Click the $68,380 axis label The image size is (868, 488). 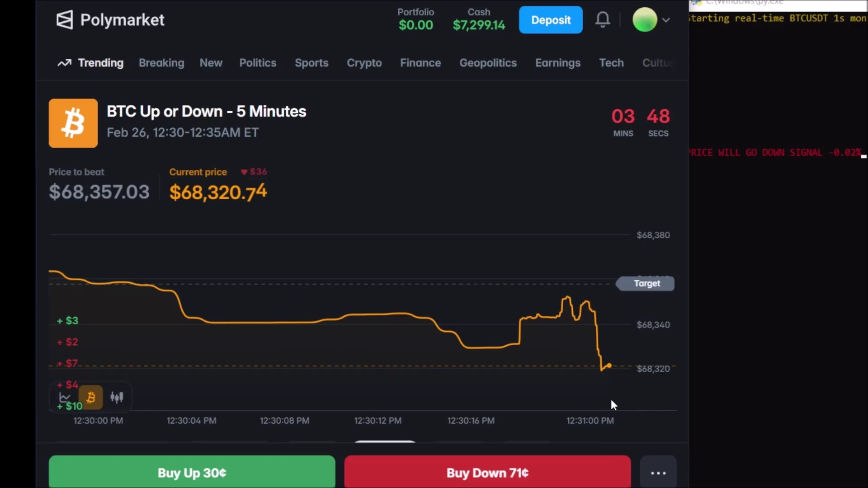pyautogui.click(x=653, y=235)
